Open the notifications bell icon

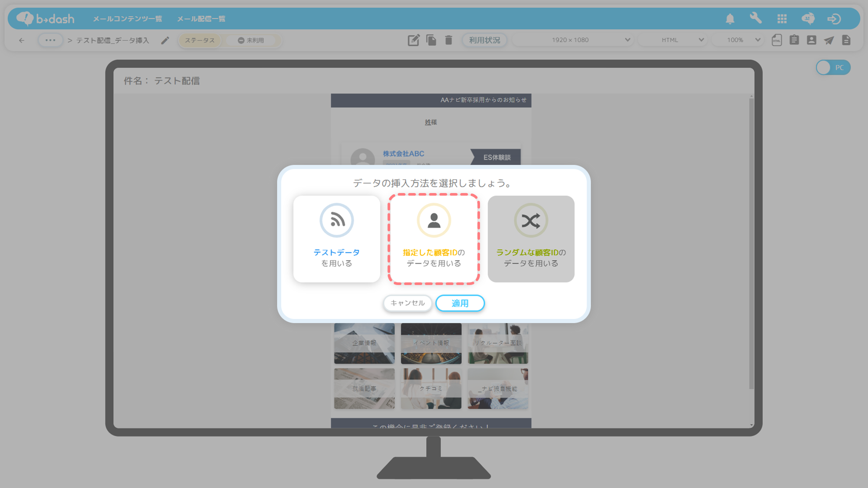(730, 19)
